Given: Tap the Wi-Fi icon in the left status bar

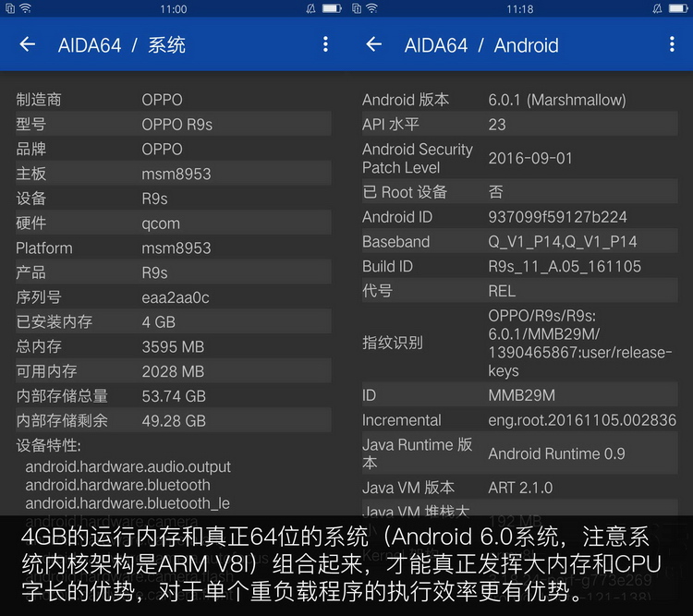Looking at the screenshot, I should (x=26, y=8).
